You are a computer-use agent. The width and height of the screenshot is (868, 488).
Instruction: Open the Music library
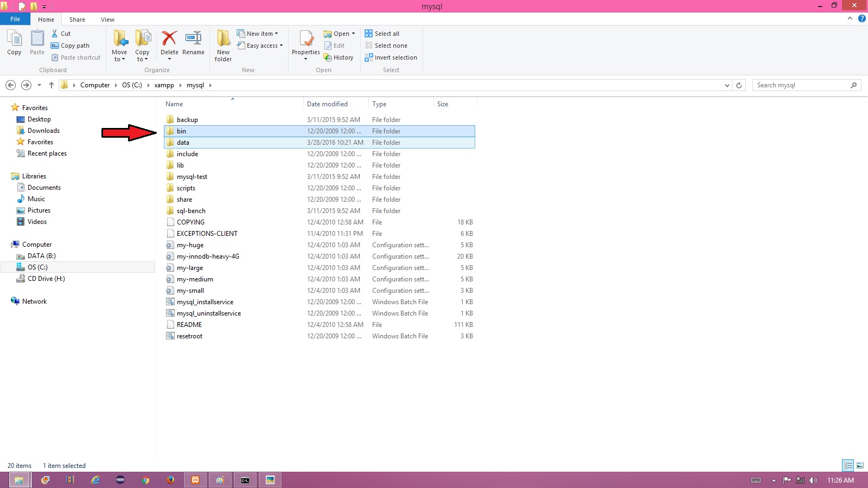click(36, 199)
